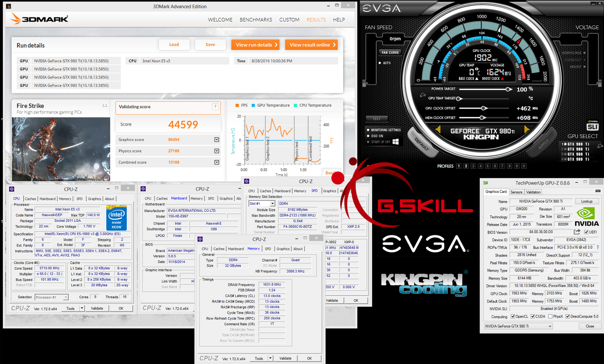Select profile slot 0 in EVGA Precision
This screenshot has width=604, height=364.
pyautogui.click(x=524, y=166)
